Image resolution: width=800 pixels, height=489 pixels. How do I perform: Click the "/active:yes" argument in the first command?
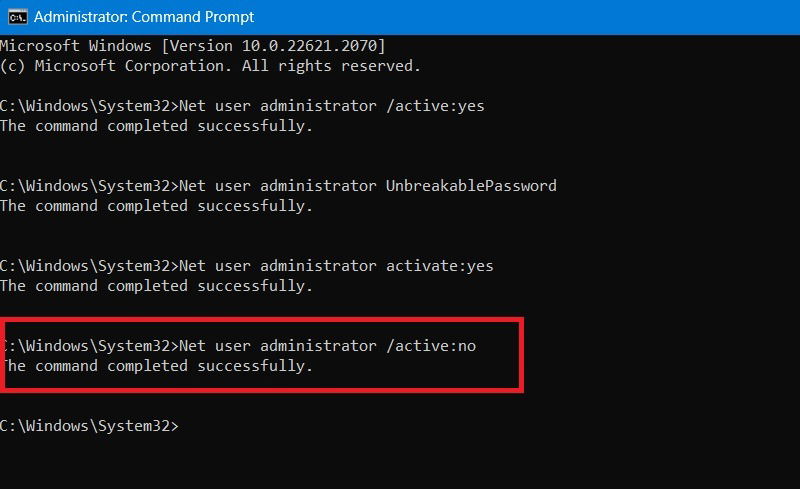point(435,106)
